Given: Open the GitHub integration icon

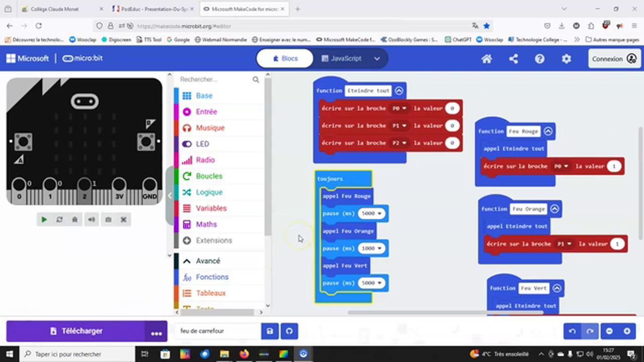Looking at the screenshot, I should click(289, 331).
